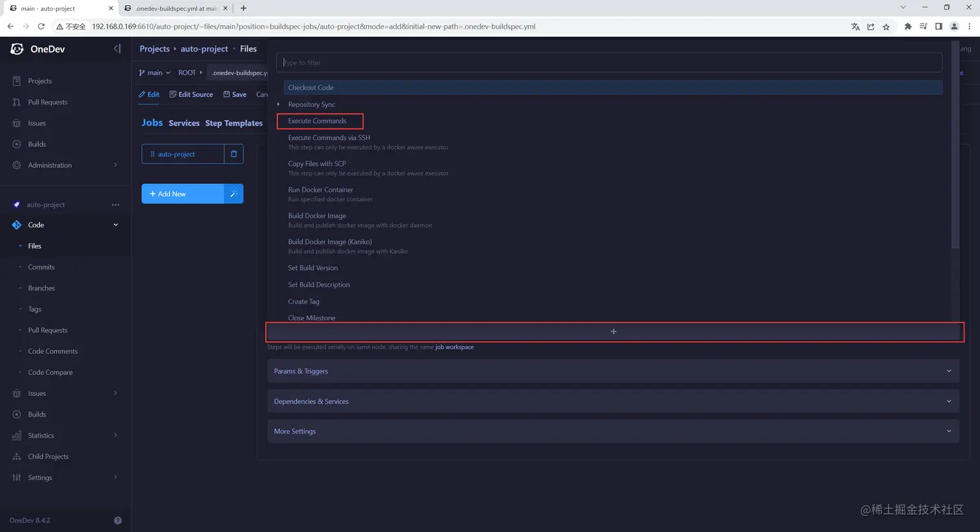Open the browser tab search chevron

point(903,8)
